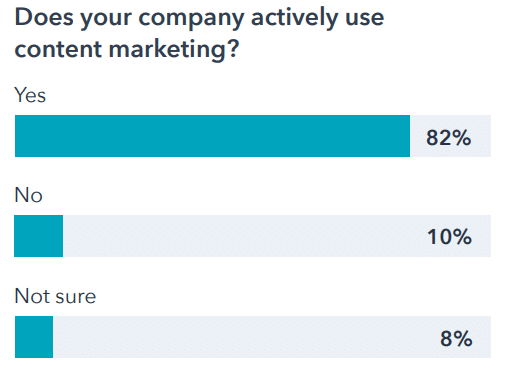Click the "No" answer label
Viewport: 520px width, 373px height.
point(28,195)
